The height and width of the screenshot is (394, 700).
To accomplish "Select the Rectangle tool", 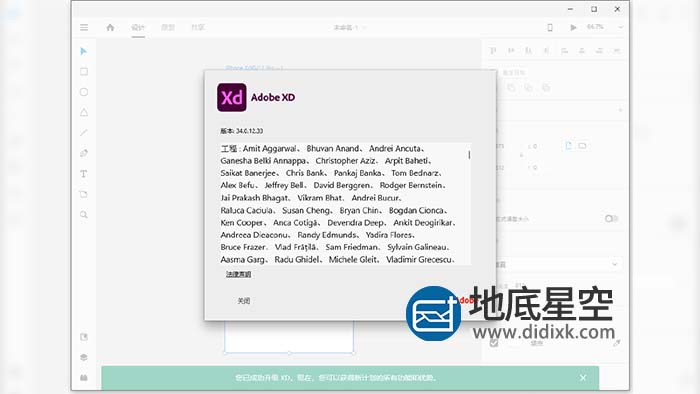I will point(83,72).
